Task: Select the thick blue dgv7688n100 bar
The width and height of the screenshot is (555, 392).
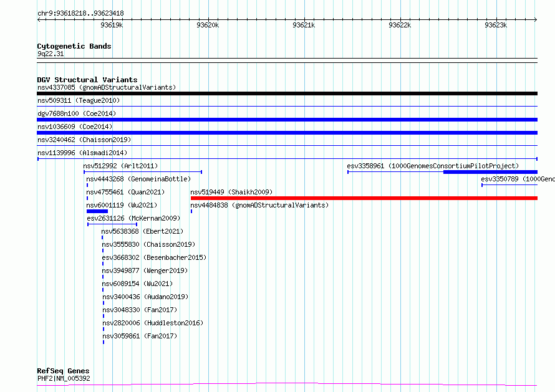Action: tap(287, 120)
